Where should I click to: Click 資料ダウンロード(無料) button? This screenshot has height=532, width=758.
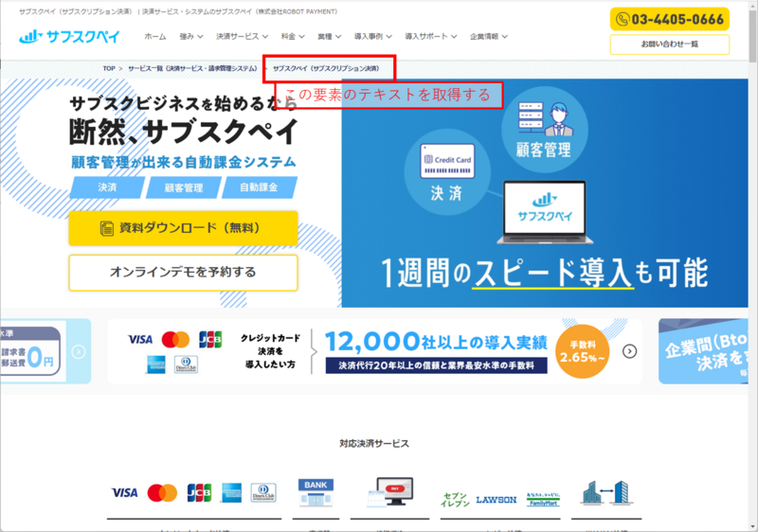183,228
